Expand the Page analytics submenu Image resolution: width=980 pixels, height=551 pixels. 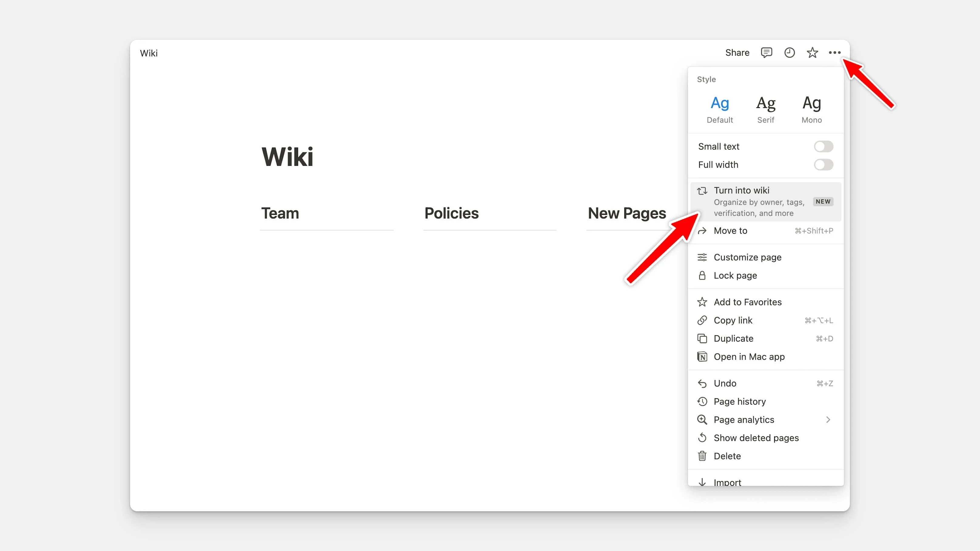click(x=828, y=419)
